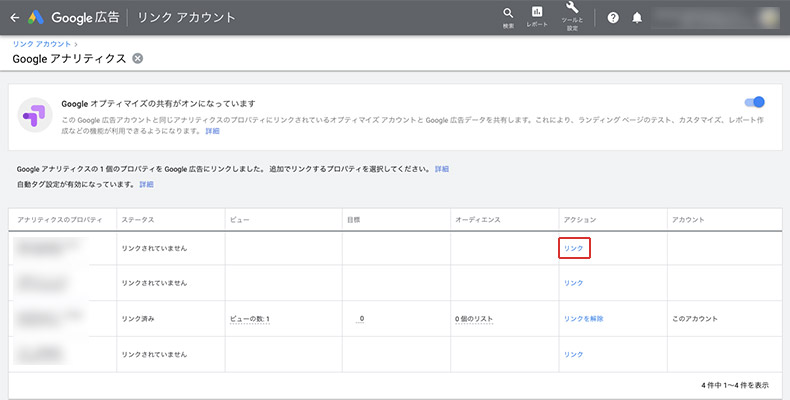Open the リンク アカウント breadcrumb link

42,44
